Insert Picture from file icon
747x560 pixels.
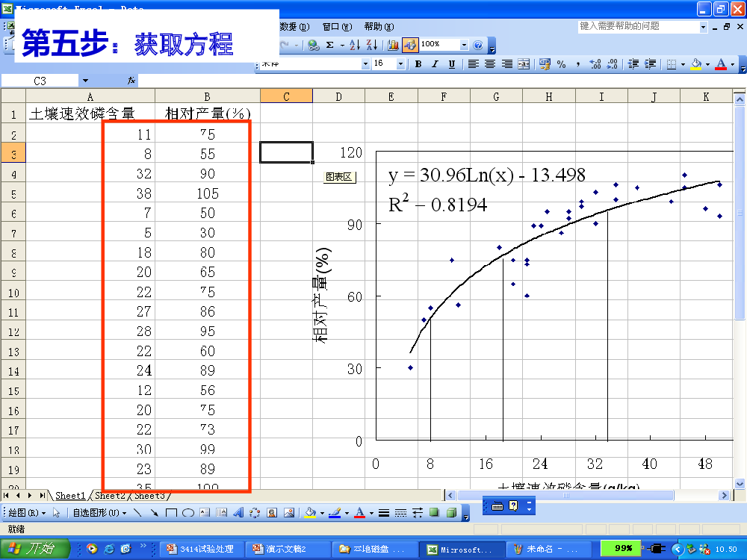pos(288,513)
